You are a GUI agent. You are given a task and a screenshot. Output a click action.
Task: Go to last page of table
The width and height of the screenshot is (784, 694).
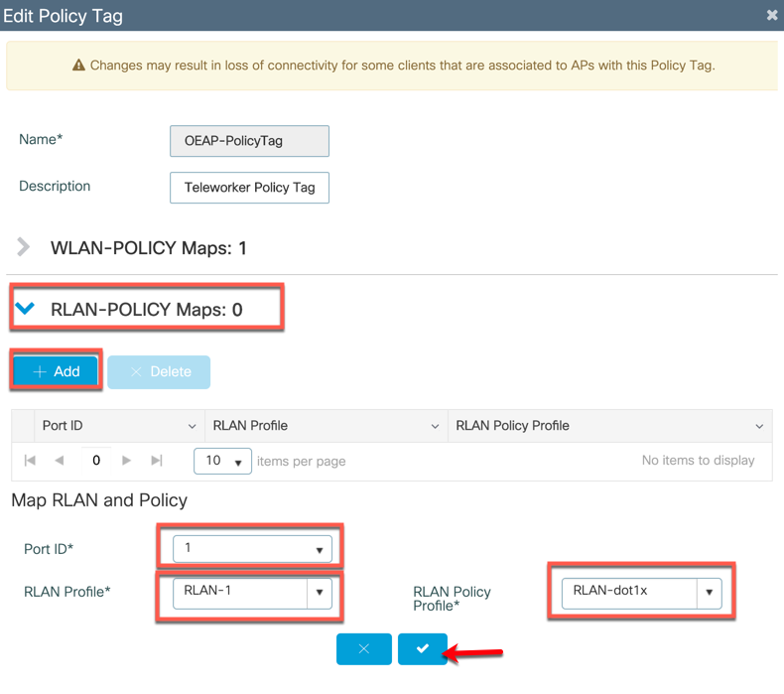point(157,461)
